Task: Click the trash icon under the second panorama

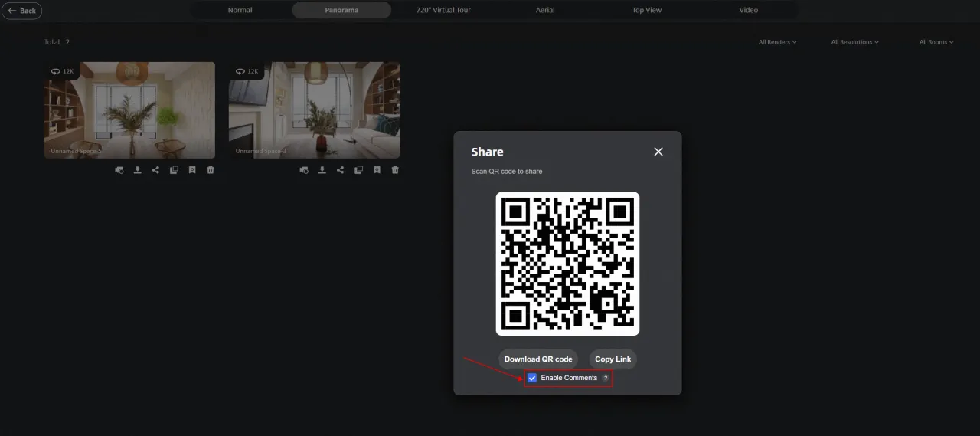Action: 395,170
